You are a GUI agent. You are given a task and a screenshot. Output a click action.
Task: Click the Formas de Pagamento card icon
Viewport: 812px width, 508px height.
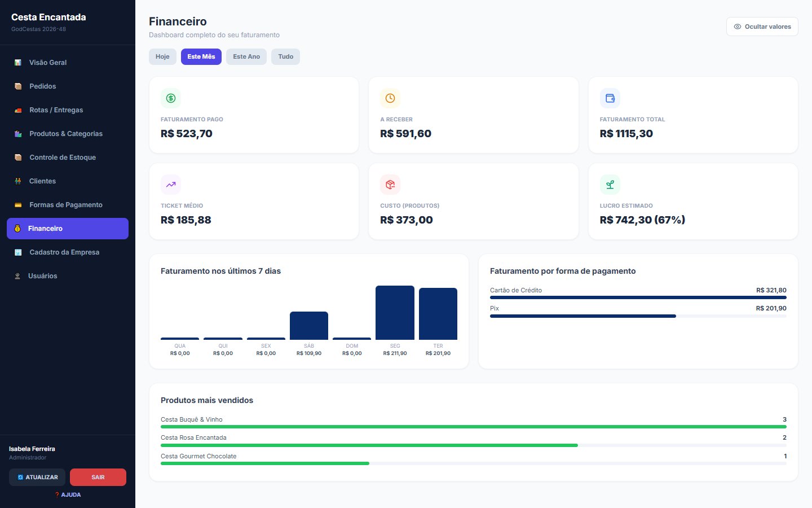click(x=18, y=205)
